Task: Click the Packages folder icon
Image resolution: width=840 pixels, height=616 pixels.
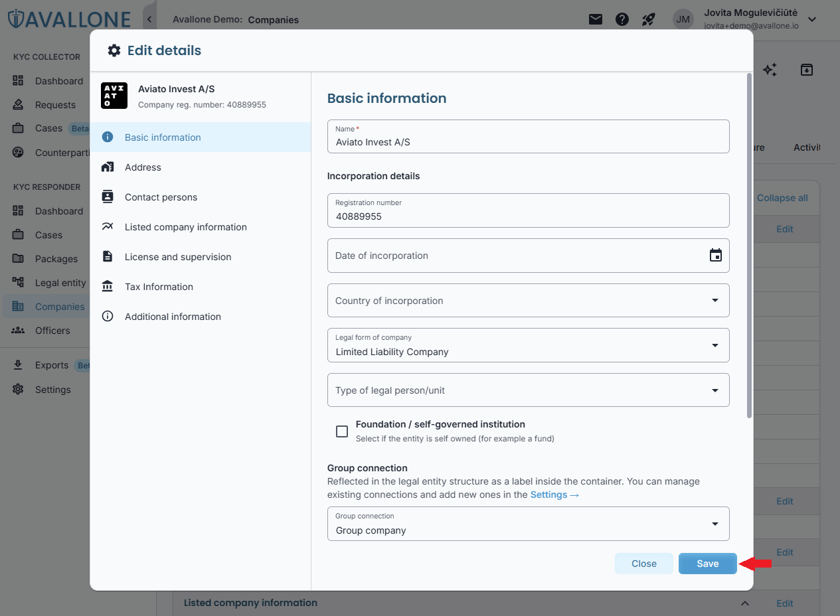Action: (x=18, y=259)
